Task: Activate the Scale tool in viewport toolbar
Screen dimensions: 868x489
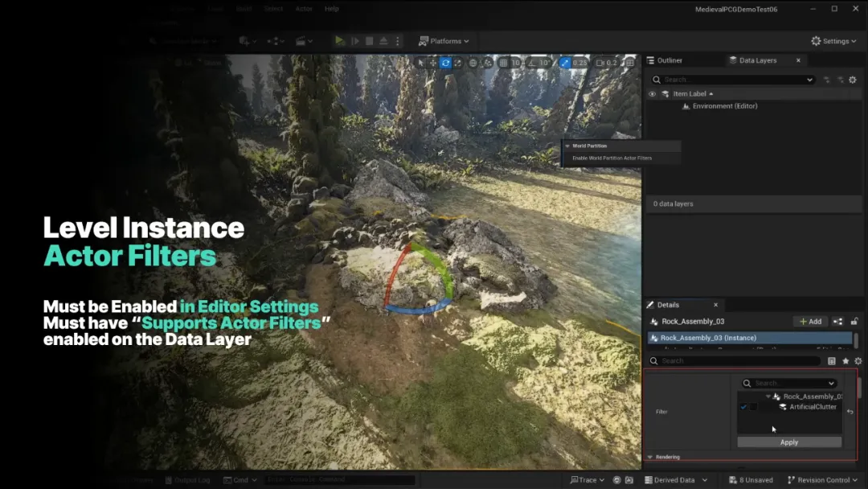Action: pyautogui.click(x=458, y=63)
